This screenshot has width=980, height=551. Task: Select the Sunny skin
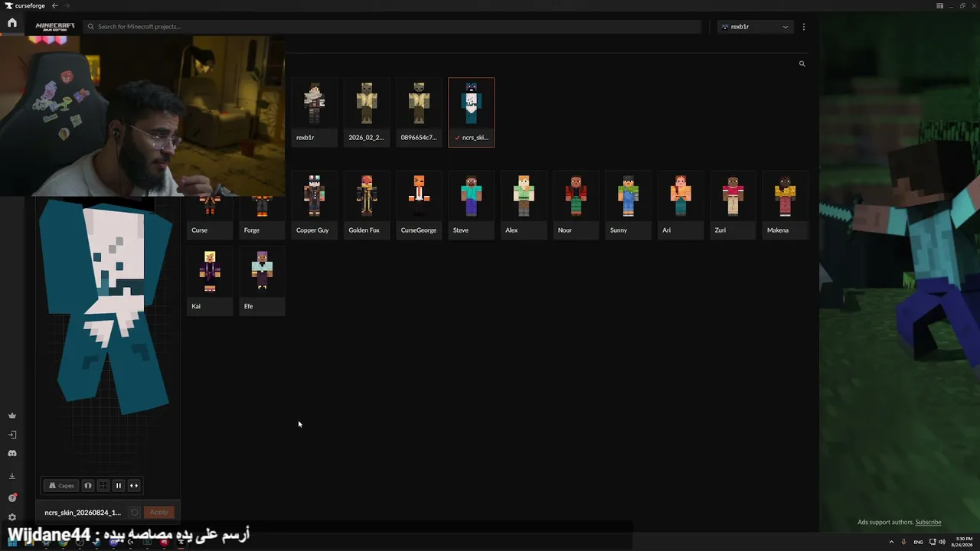coord(628,205)
